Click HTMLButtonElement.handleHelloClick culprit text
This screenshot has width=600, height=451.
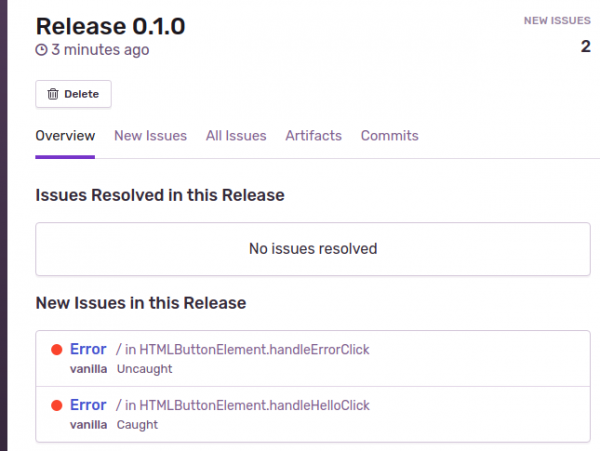pos(254,405)
